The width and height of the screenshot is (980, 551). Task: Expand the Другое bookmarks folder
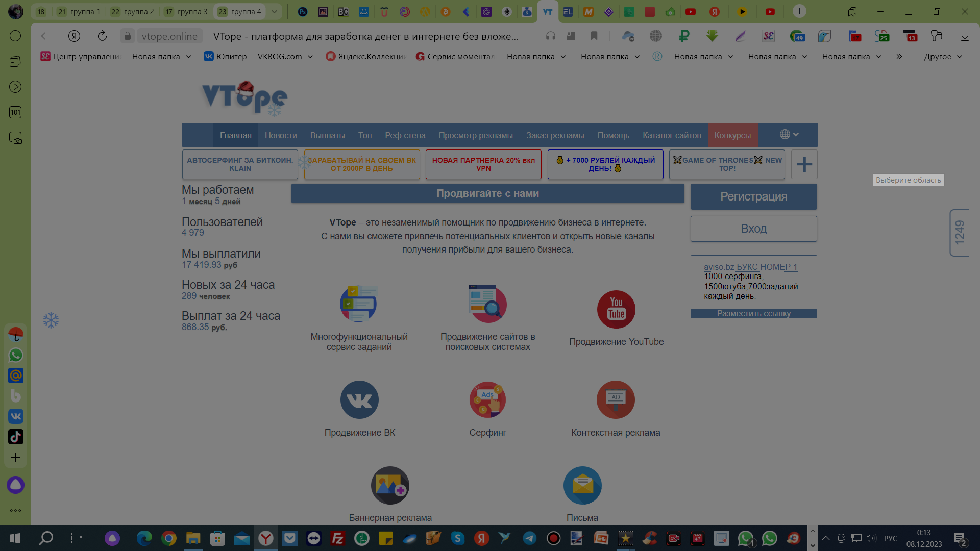click(943, 57)
